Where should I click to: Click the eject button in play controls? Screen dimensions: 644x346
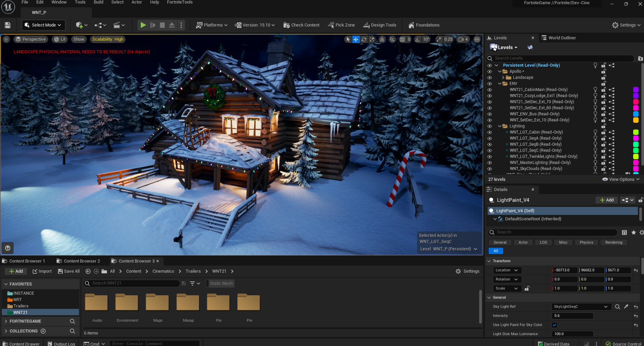coord(172,25)
